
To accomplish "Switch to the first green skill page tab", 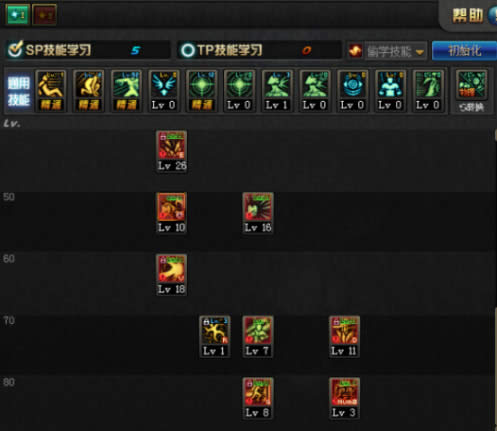I will [17, 15].
